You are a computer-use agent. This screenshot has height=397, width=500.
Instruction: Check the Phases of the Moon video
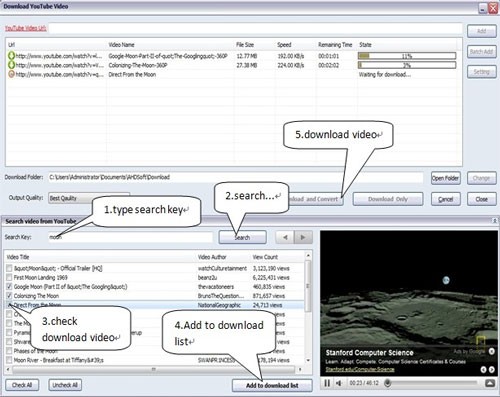tap(9, 351)
